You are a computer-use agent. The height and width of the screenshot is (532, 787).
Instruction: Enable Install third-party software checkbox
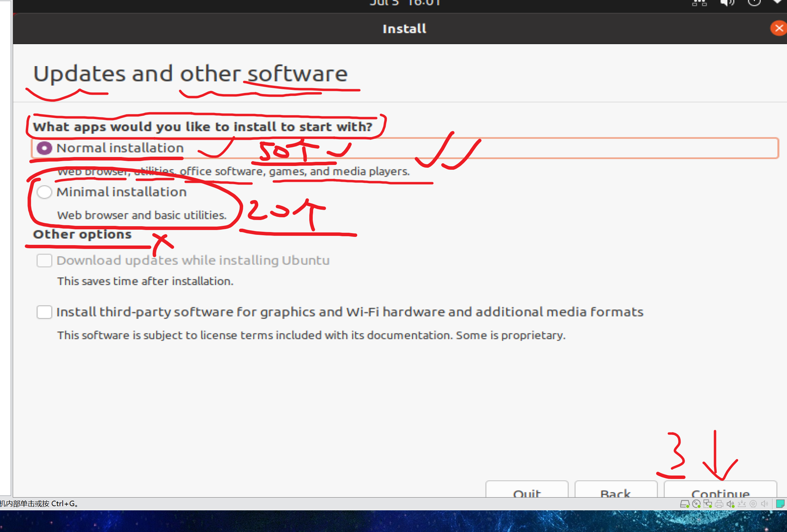pos(44,312)
